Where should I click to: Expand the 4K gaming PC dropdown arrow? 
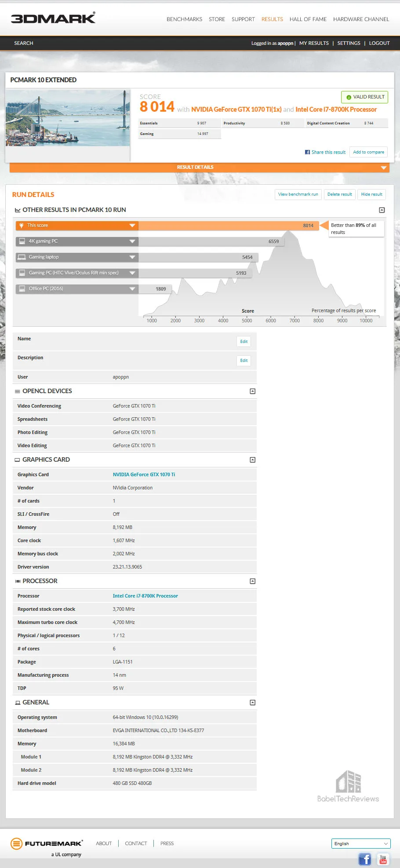pos(132,241)
